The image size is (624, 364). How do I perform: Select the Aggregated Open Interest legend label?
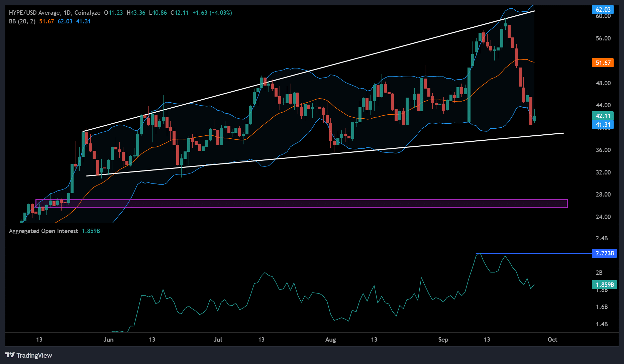tap(43, 231)
